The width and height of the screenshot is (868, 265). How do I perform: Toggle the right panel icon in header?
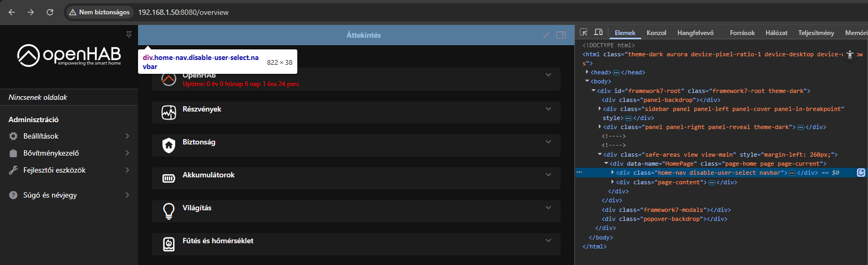click(x=561, y=35)
